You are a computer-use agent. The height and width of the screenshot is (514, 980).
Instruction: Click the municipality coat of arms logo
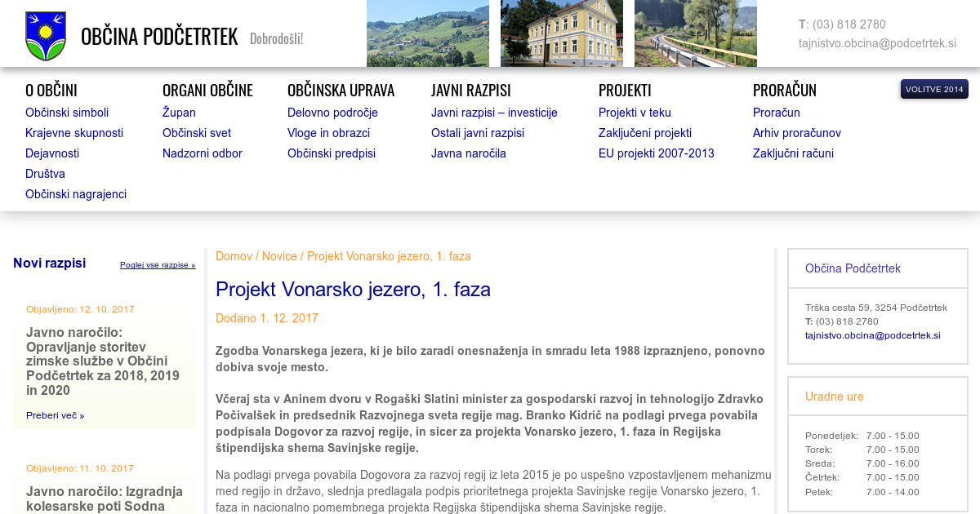pyautogui.click(x=46, y=37)
